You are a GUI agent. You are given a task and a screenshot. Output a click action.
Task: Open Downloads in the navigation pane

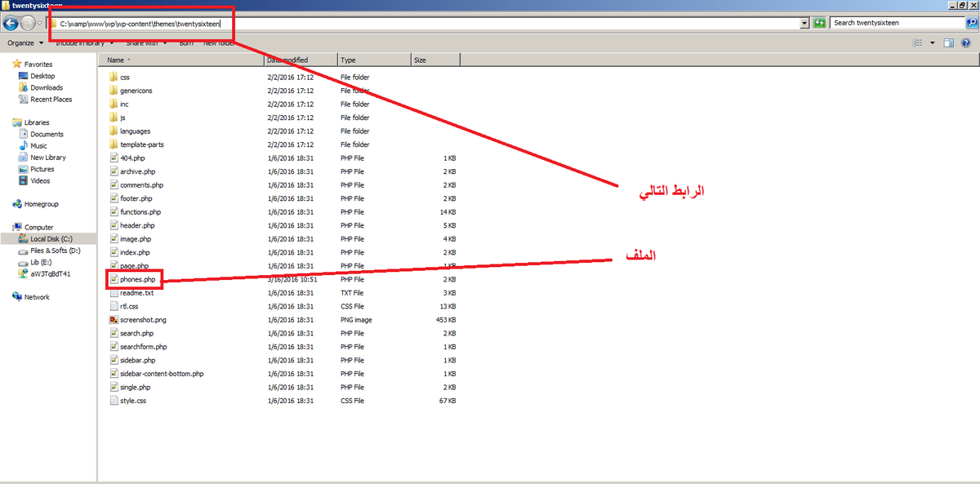(47, 87)
